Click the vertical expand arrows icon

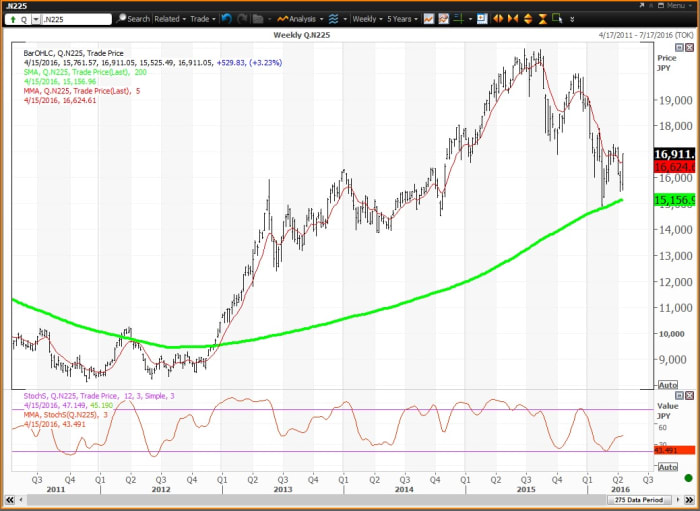[527, 18]
